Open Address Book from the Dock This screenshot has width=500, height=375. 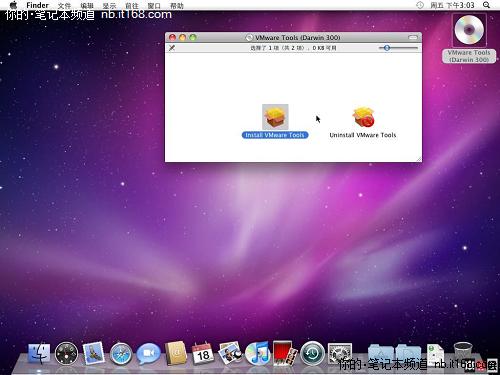[x=176, y=353]
